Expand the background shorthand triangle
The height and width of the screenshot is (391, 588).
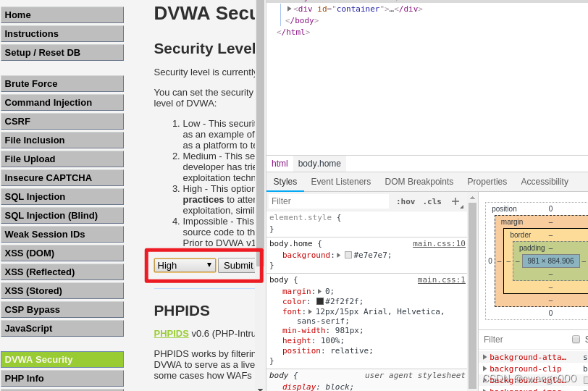[339, 256]
